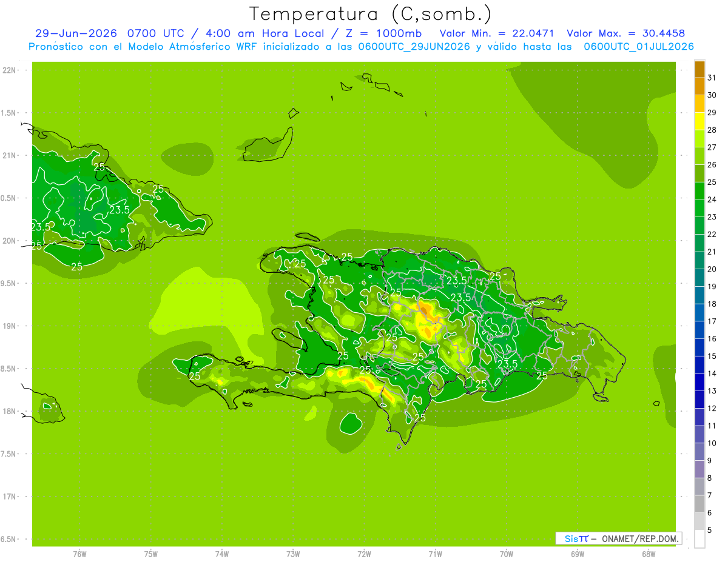Click the 21N latitude axis label
The height and width of the screenshot is (562, 728).
point(9,155)
